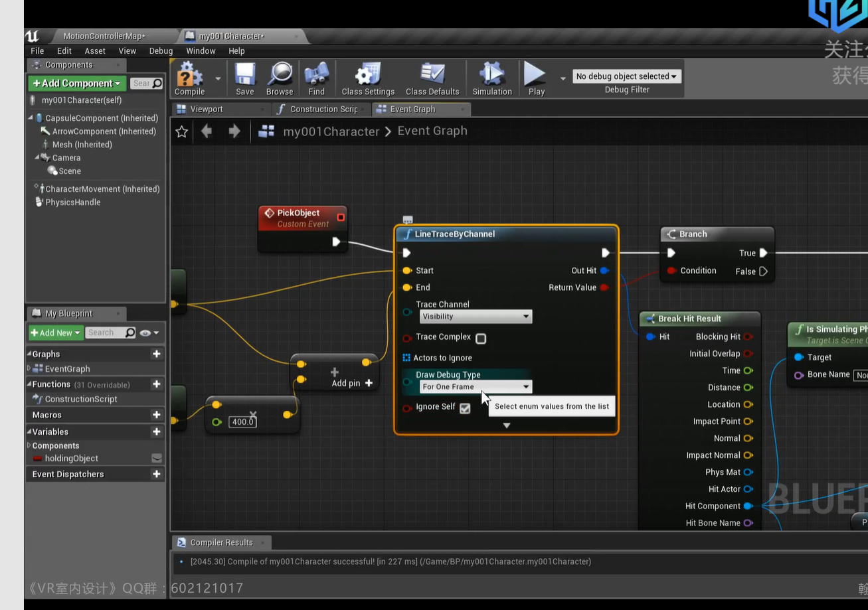This screenshot has height=610, width=868.
Task: Open the Window menu
Action: pos(201,51)
